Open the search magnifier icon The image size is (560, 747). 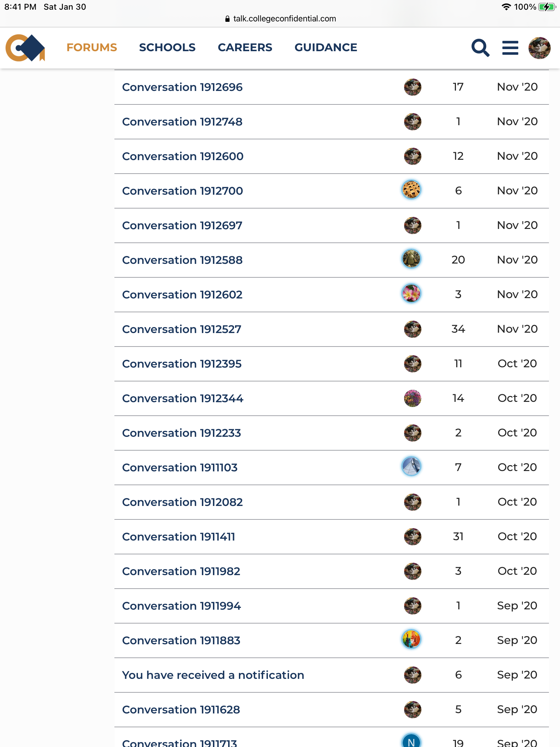(480, 48)
